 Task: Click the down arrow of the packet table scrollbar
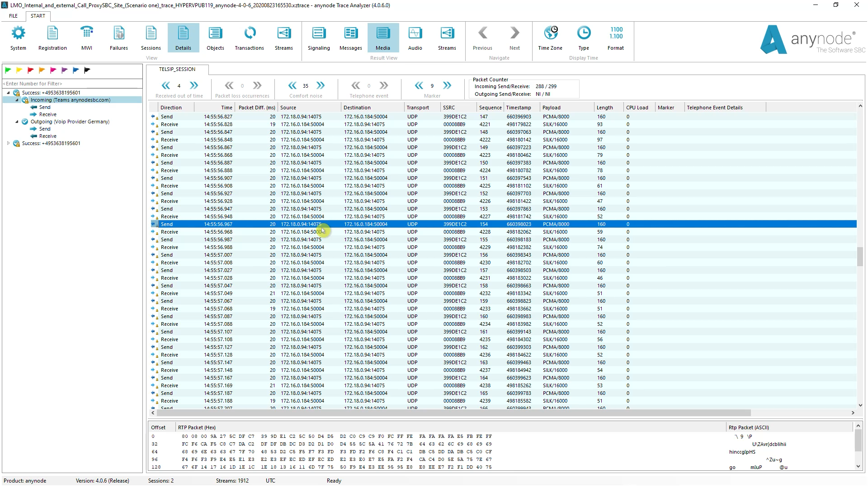[860, 405]
